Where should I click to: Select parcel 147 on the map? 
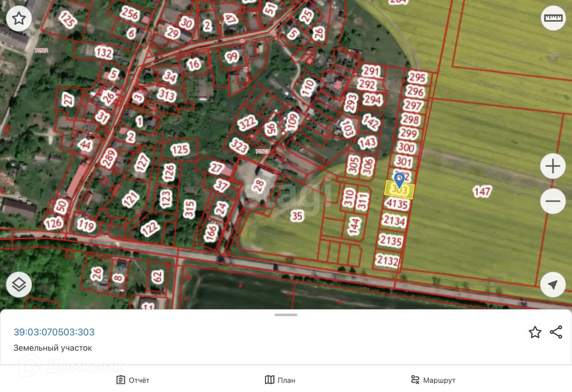click(x=482, y=191)
